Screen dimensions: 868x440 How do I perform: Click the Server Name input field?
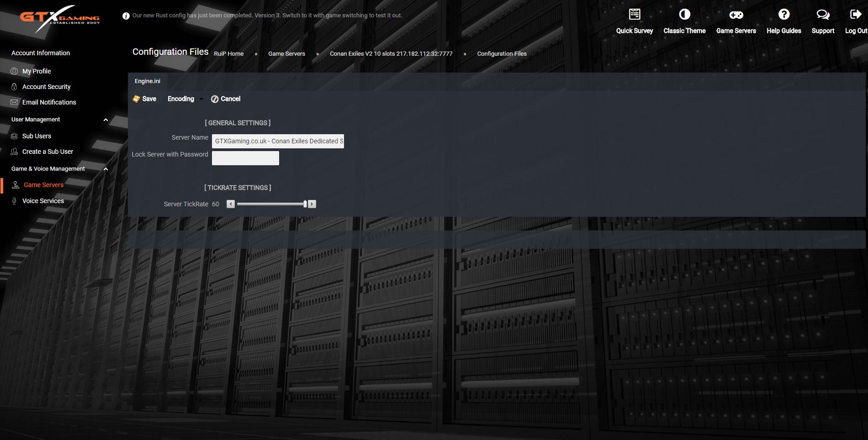(278, 141)
